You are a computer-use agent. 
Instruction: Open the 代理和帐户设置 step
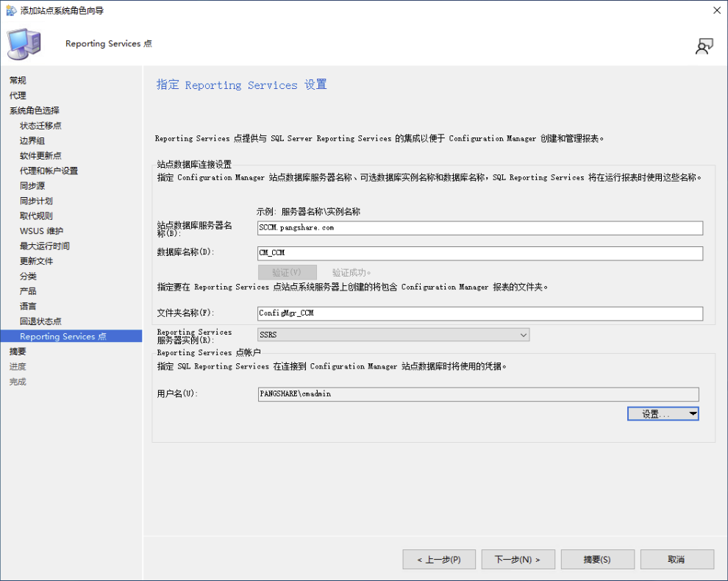click(49, 171)
